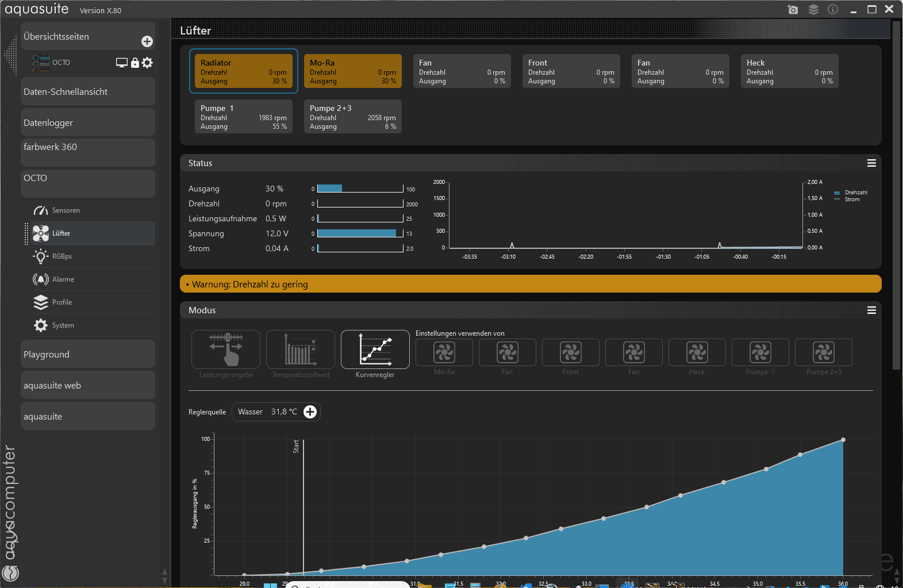This screenshot has height=588, width=903.
Task: Open the screenshot camera icon in title bar
Action: (x=793, y=9)
